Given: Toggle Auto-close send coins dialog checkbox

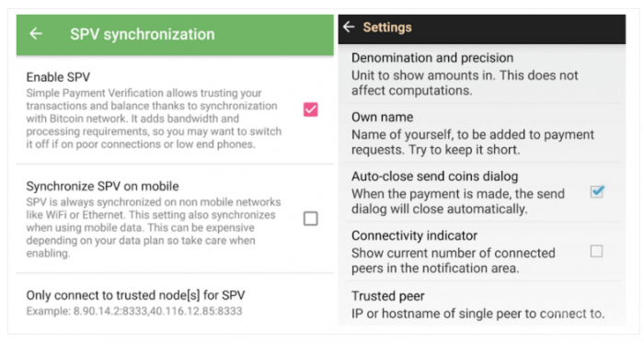Looking at the screenshot, I should click(597, 191).
